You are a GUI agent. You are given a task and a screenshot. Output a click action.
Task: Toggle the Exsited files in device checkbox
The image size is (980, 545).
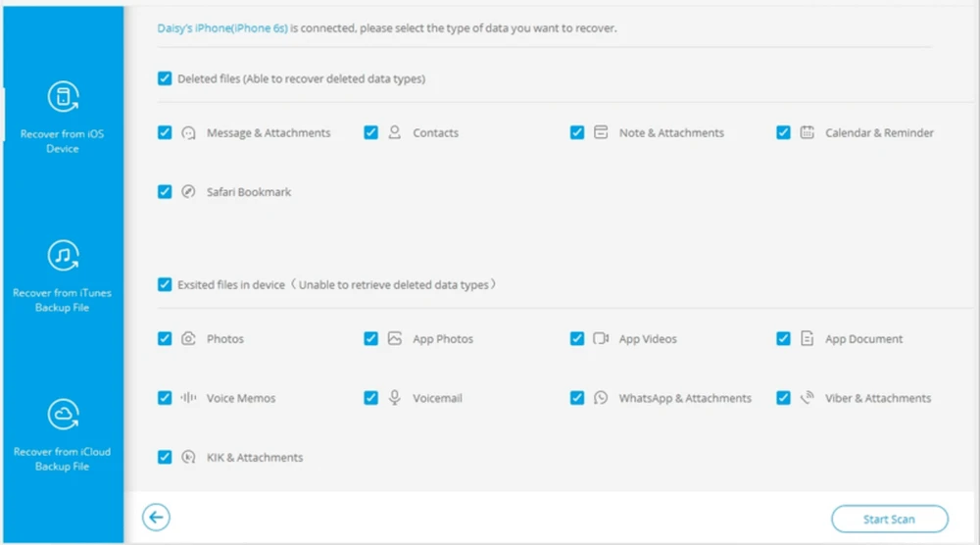pos(165,284)
